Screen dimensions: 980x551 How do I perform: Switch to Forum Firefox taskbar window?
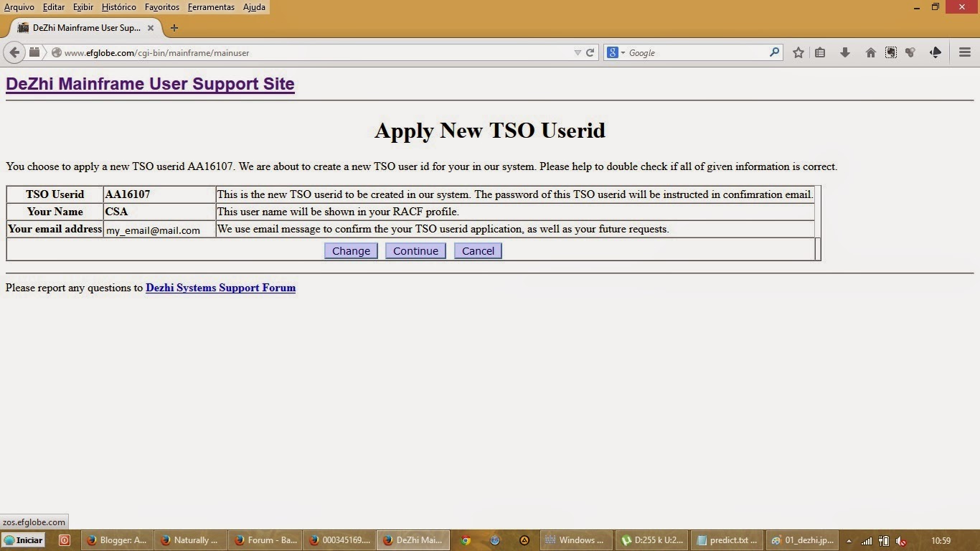[x=266, y=540]
